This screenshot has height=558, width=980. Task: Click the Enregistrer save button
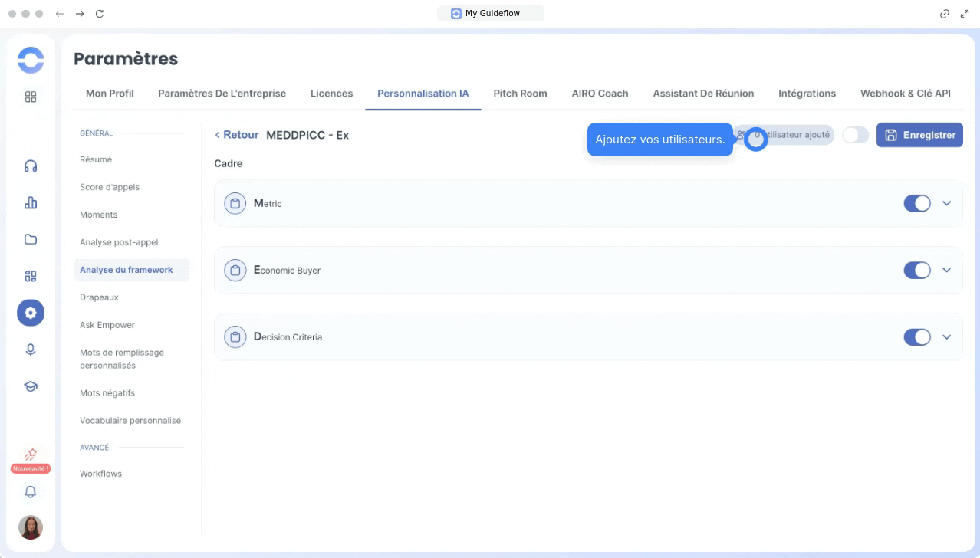click(919, 135)
